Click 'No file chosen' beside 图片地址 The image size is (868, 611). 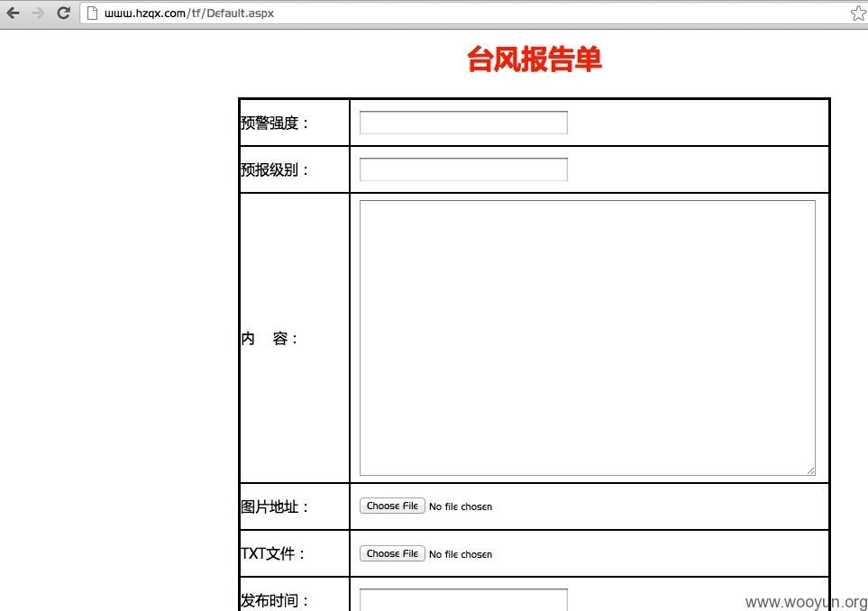click(x=461, y=506)
